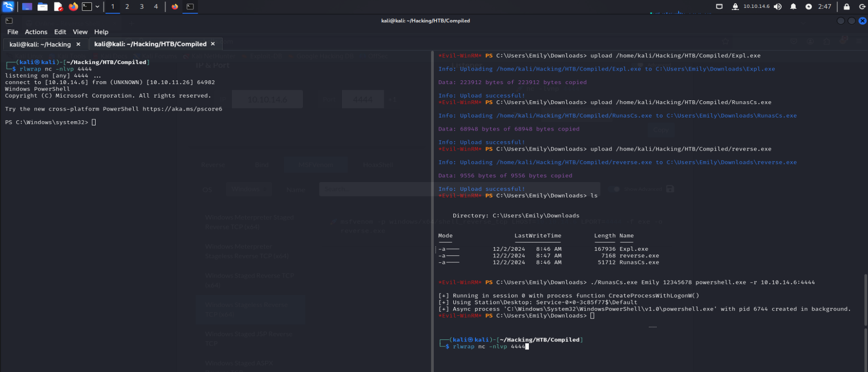868x372 pixels.
Task: Click file length 167936
Action: tap(605, 249)
